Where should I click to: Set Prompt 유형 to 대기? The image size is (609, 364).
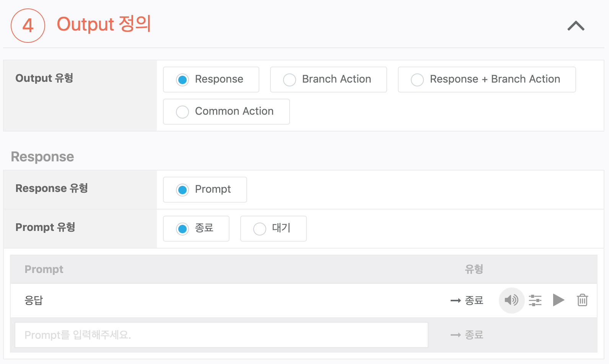pyautogui.click(x=260, y=229)
